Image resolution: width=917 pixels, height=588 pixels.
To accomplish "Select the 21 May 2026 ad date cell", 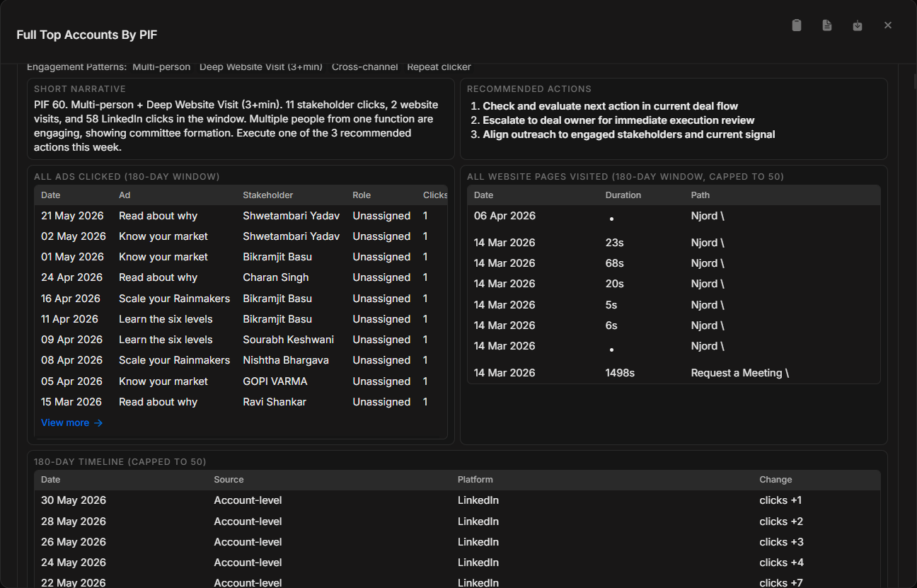I will (72, 216).
